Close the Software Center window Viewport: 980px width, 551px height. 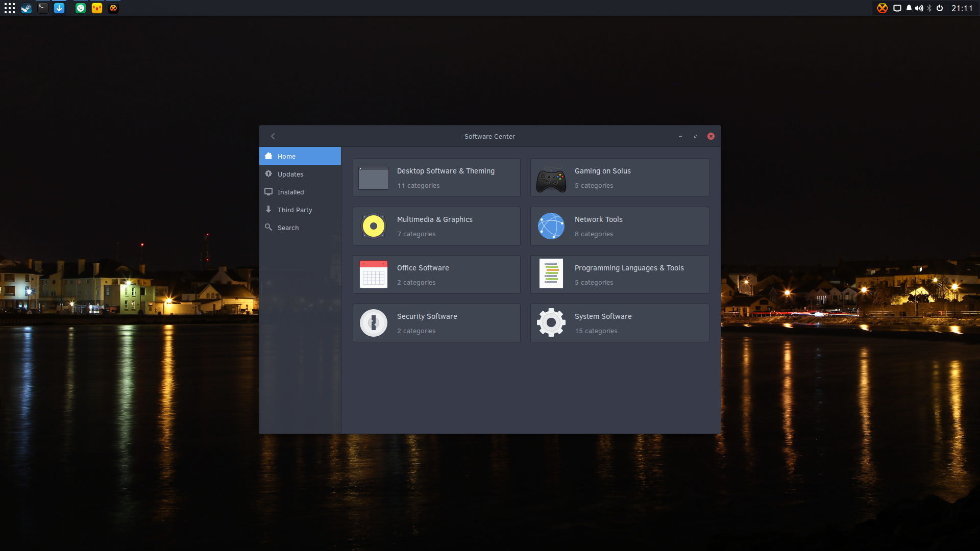[x=711, y=136]
